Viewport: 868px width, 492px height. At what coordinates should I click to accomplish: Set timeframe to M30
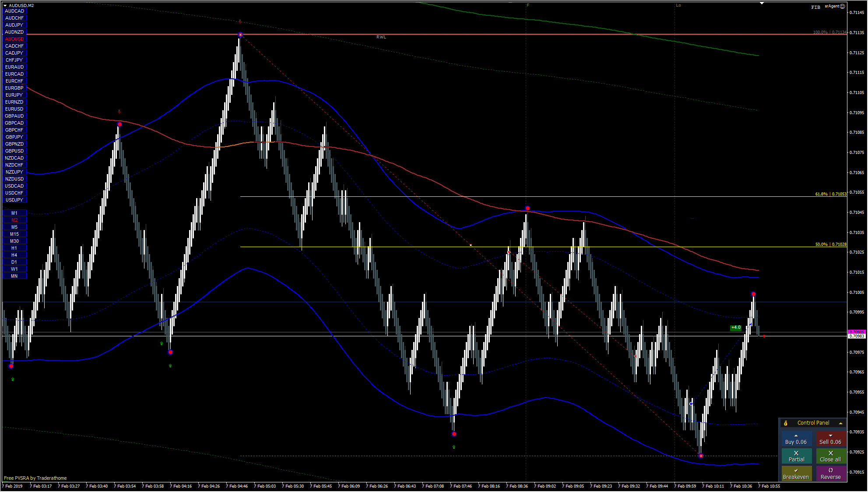click(x=14, y=241)
